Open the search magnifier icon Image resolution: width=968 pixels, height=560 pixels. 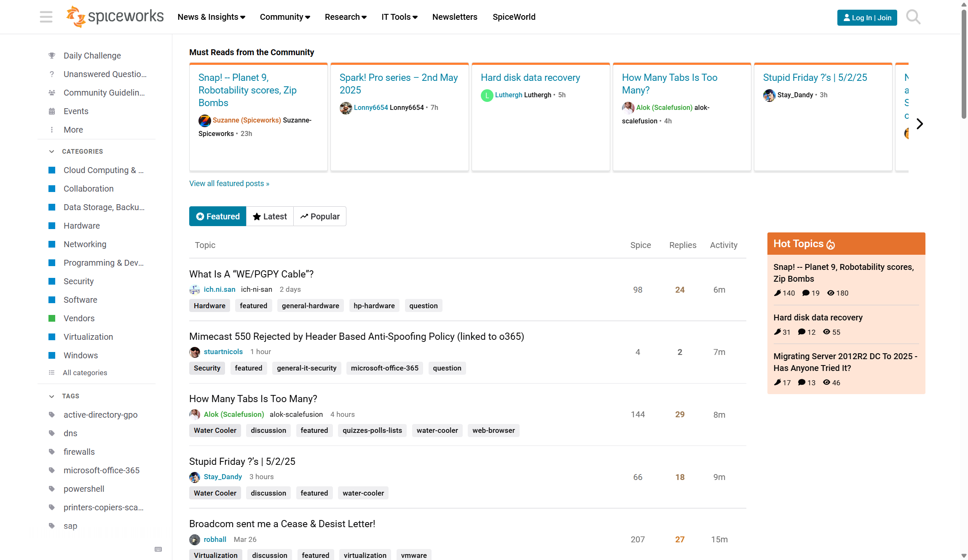[913, 17]
